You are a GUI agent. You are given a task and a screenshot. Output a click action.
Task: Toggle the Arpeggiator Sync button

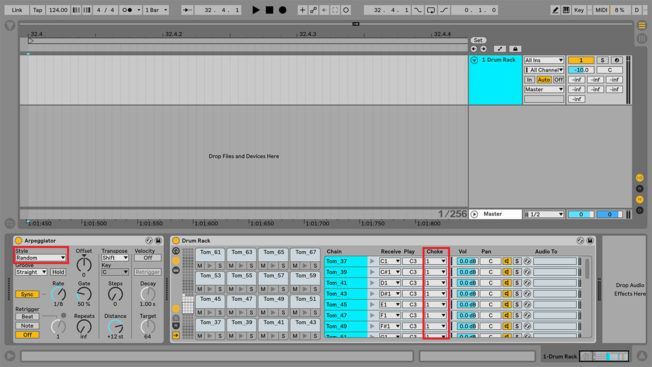[x=27, y=294]
